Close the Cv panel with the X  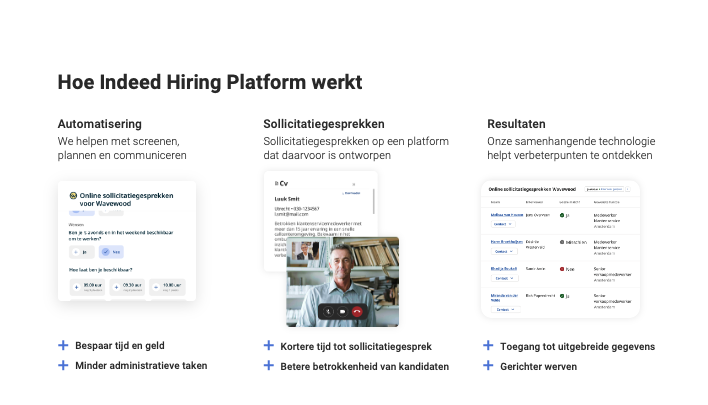point(354,184)
